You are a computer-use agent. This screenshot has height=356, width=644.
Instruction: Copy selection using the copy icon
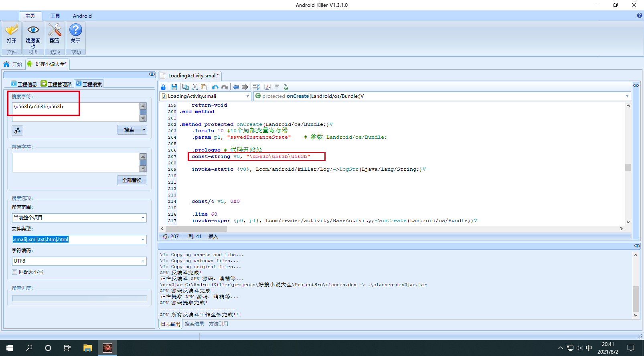(185, 87)
